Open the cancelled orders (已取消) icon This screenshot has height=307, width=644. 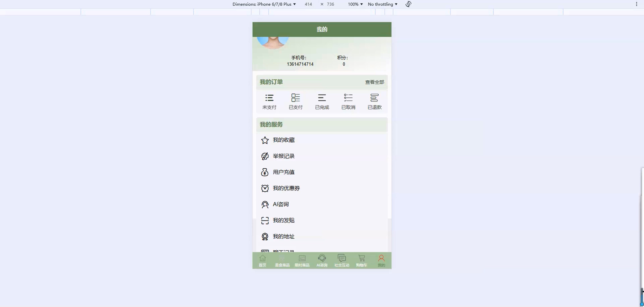coord(348,98)
